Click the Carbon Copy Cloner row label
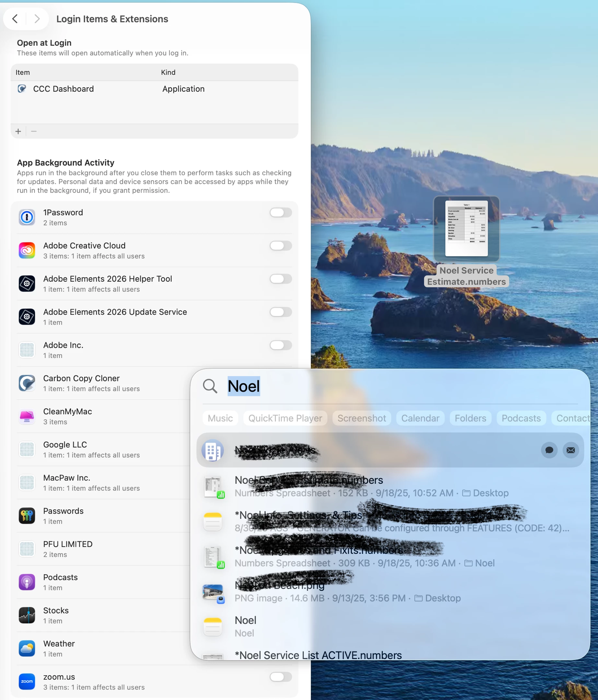 click(81, 378)
